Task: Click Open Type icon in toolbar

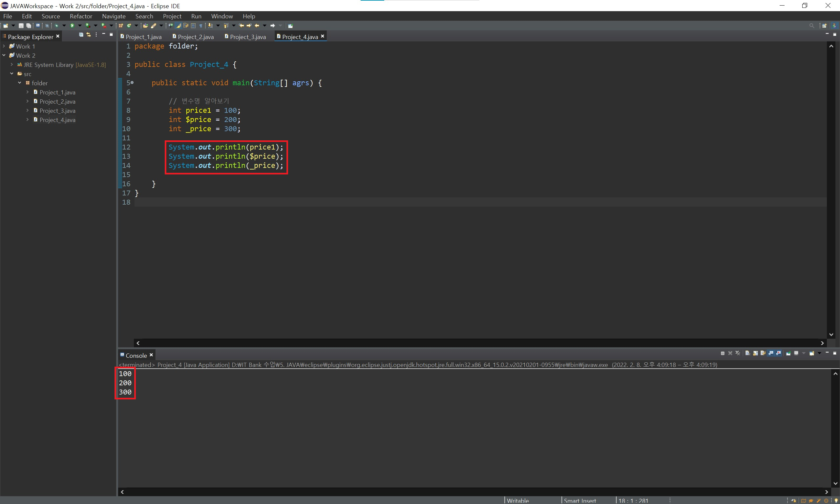Action: click(x=145, y=26)
